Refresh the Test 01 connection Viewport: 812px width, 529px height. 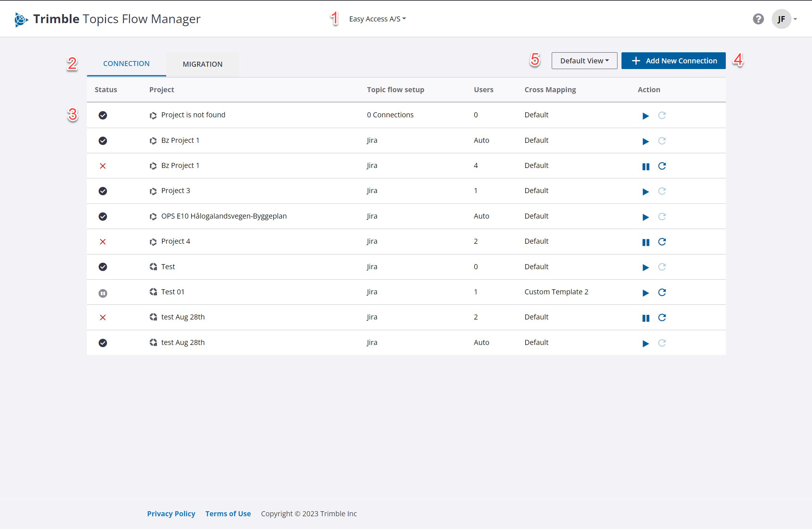coord(662,292)
